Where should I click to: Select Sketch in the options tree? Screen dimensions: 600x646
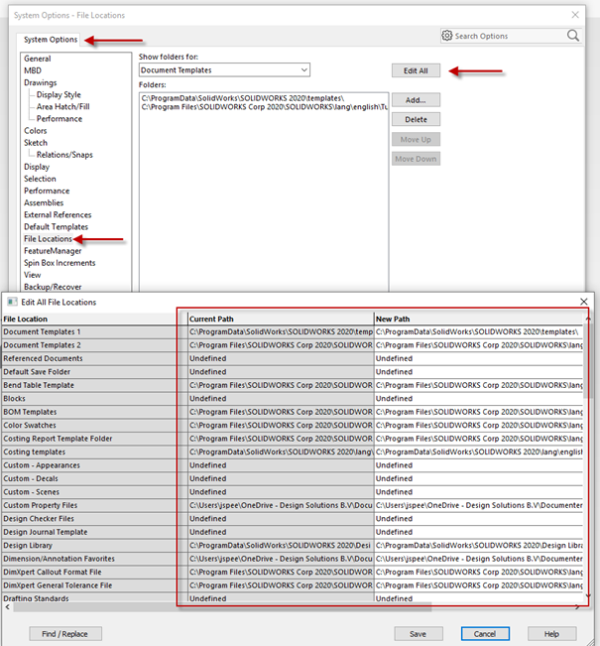pos(35,143)
